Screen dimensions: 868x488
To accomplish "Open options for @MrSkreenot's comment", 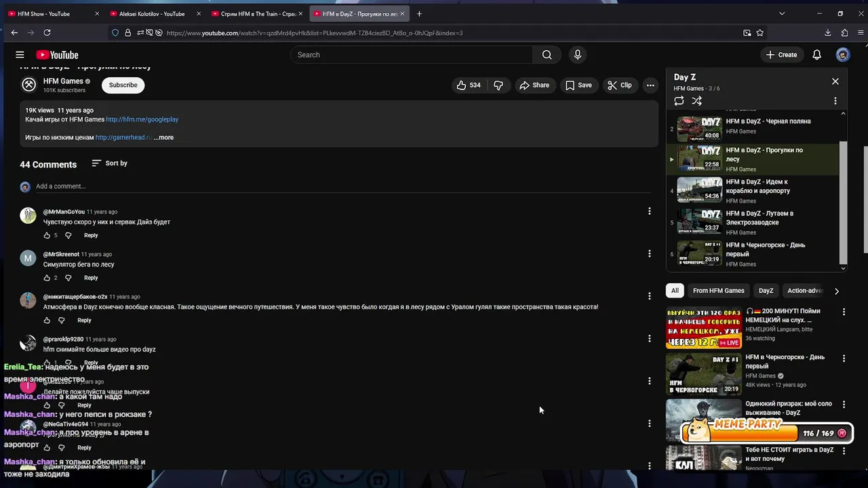I will pyautogui.click(x=650, y=253).
